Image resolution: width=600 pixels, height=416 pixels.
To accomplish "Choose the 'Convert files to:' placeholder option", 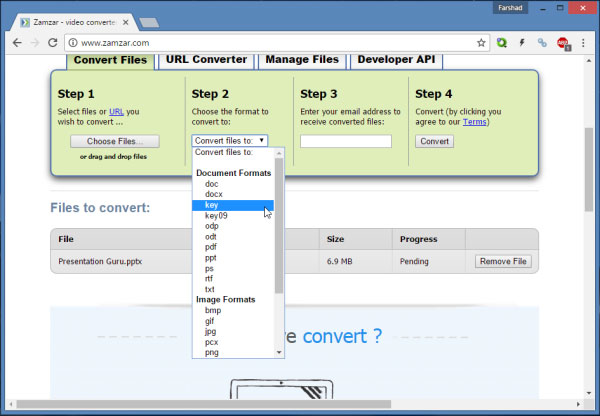I will tap(233, 152).
